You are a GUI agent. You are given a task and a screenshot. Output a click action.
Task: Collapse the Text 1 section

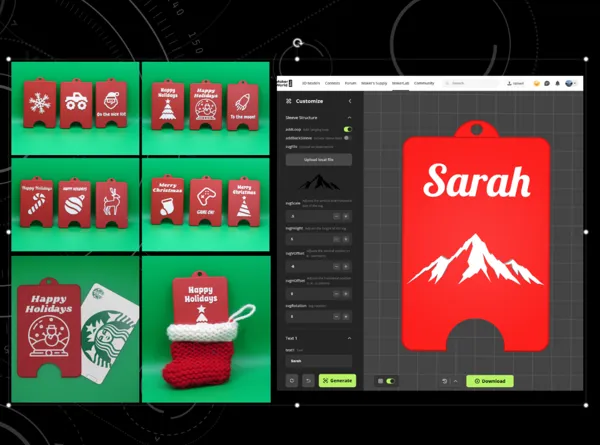pos(349,338)
